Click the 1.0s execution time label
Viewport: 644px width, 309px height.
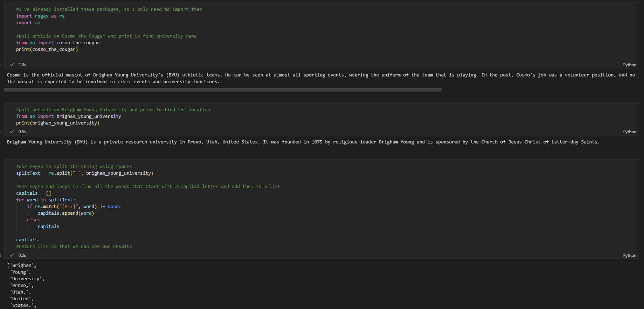[x=22, y=65]
